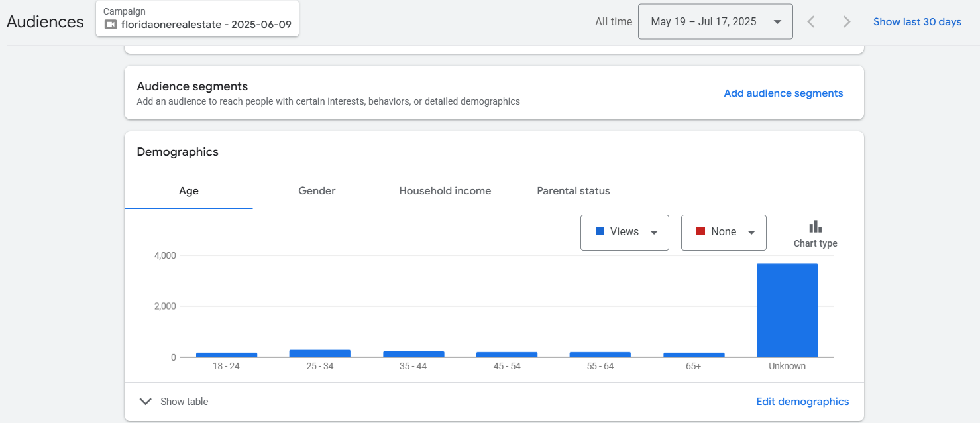980x423 pixels.
Task: Click the 65+ axis label
Action: point(694,366)
